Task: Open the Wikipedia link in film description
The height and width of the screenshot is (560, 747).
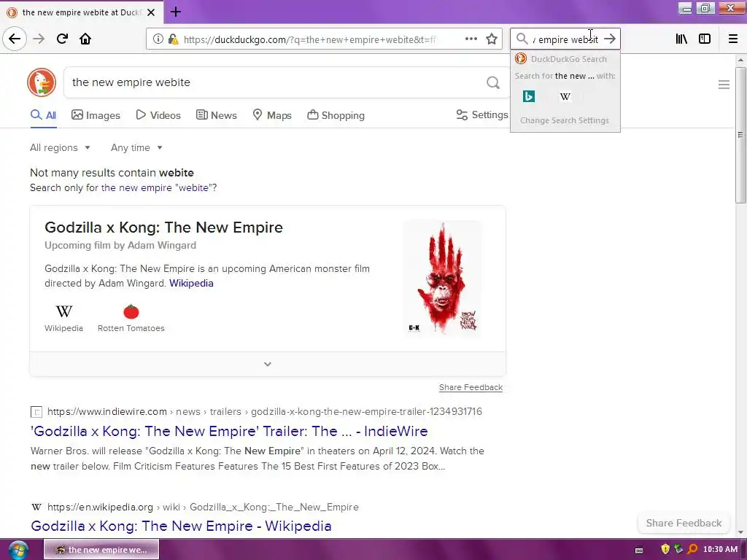Action: point(191,284)
